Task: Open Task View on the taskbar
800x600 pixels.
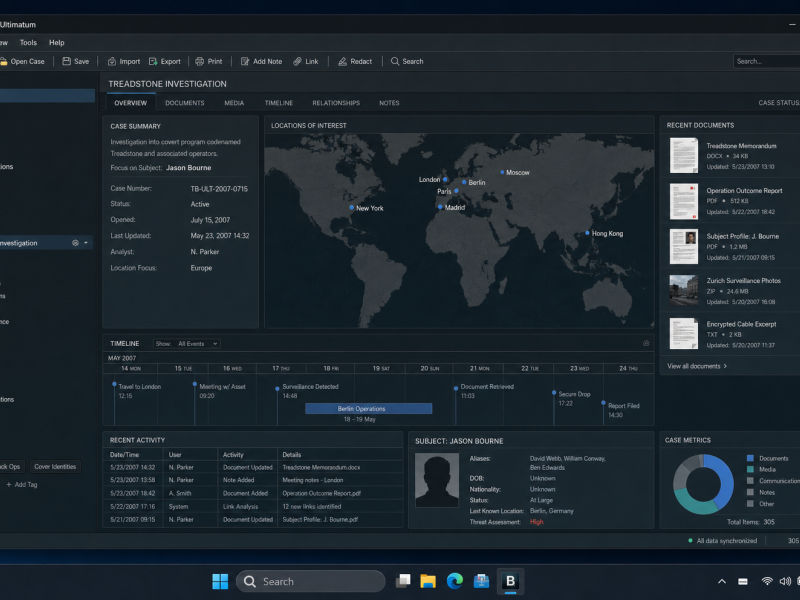Action: click(404, 581)
